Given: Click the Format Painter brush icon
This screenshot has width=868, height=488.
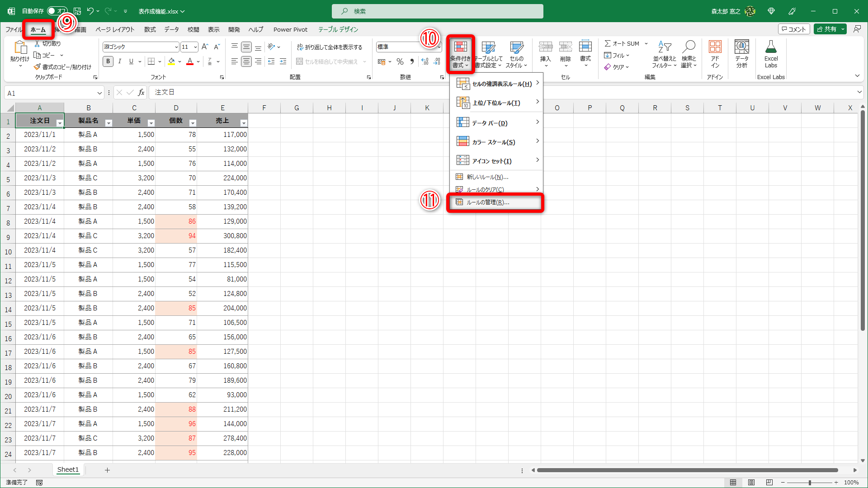Looking at the screenshot, I should [37, 67].
